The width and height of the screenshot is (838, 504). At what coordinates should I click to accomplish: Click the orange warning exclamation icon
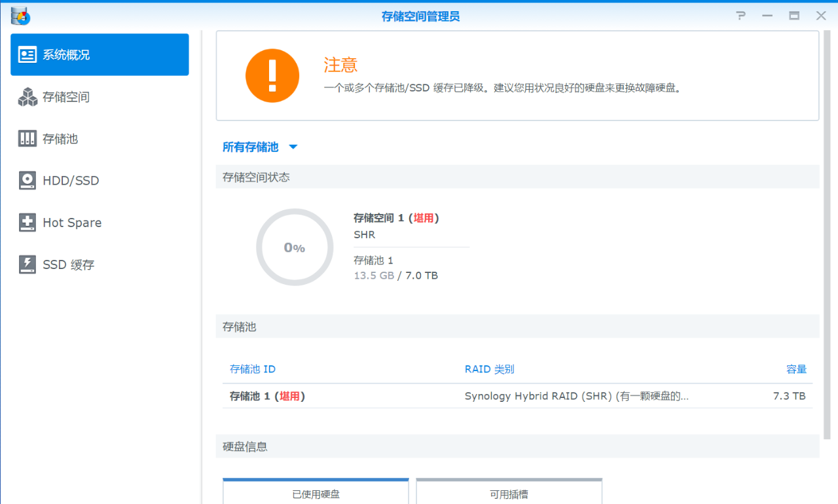(272, 76)
